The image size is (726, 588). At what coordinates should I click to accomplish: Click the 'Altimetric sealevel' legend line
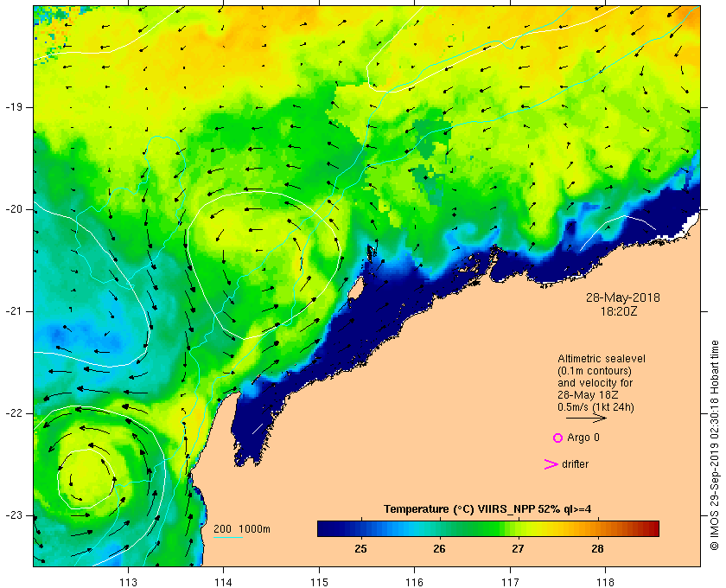point(601,359)
